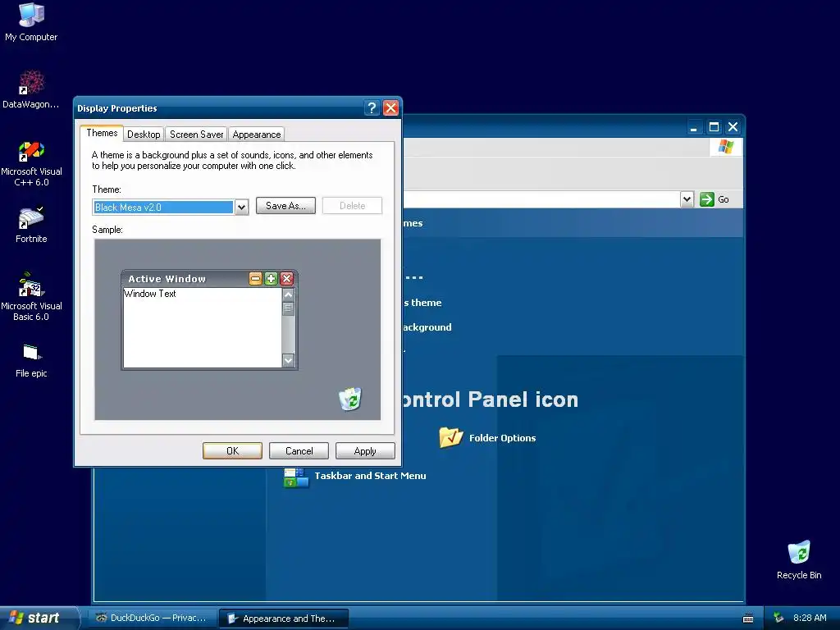Screen dimensions: 840x630
Task: Click the sample window scroll up arrow
Action: pyautogui.click(x=288, y=294)
